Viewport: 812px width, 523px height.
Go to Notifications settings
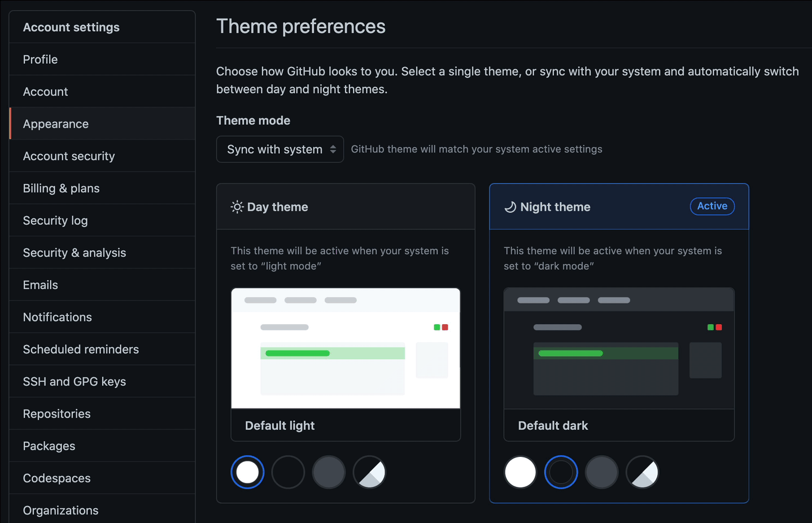[x=57, y=317]
